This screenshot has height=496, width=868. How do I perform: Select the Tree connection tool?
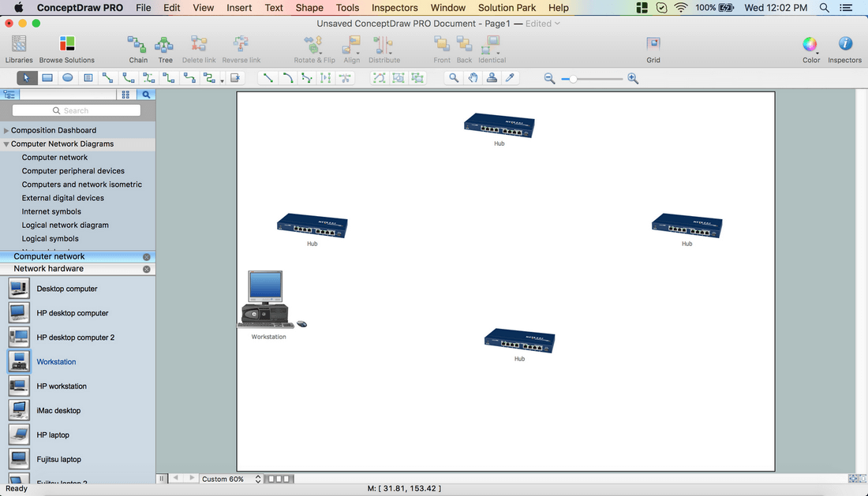(165, 49)
